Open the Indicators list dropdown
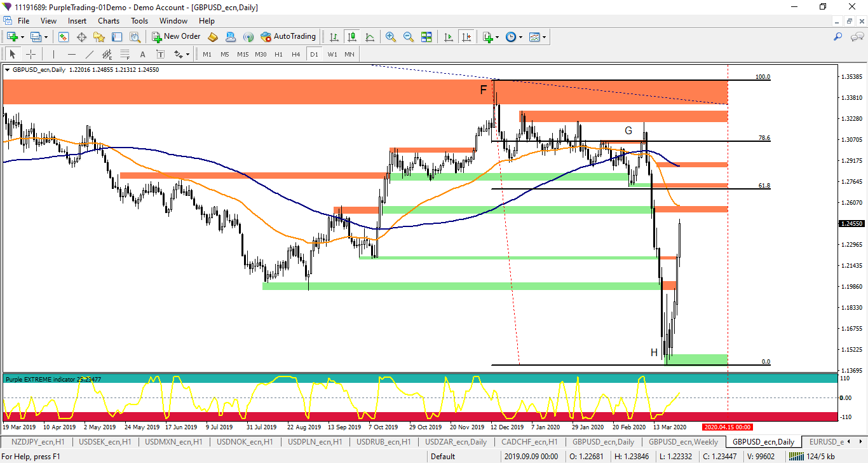Viewport: 868px width, 463px height. 491,37
